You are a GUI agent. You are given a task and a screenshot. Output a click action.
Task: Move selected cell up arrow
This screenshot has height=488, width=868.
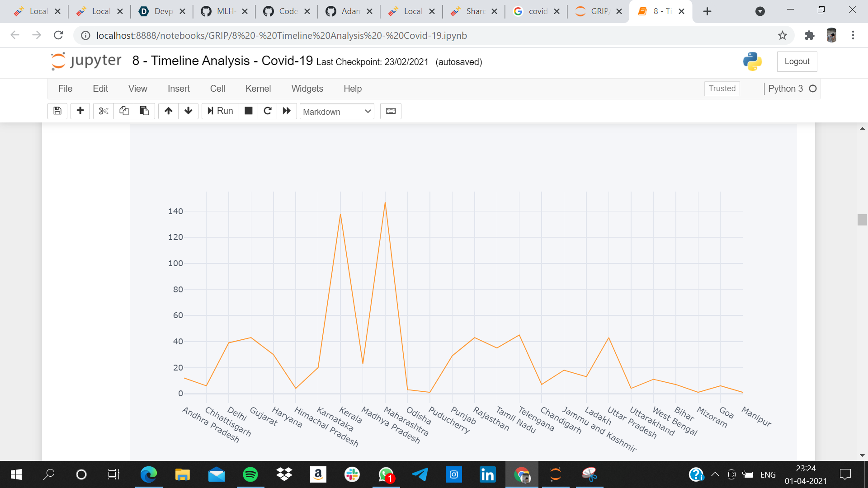(x=168, y=111)
